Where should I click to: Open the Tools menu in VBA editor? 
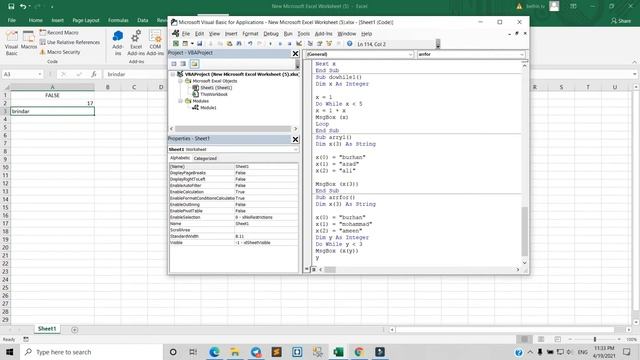click(303, 33)
